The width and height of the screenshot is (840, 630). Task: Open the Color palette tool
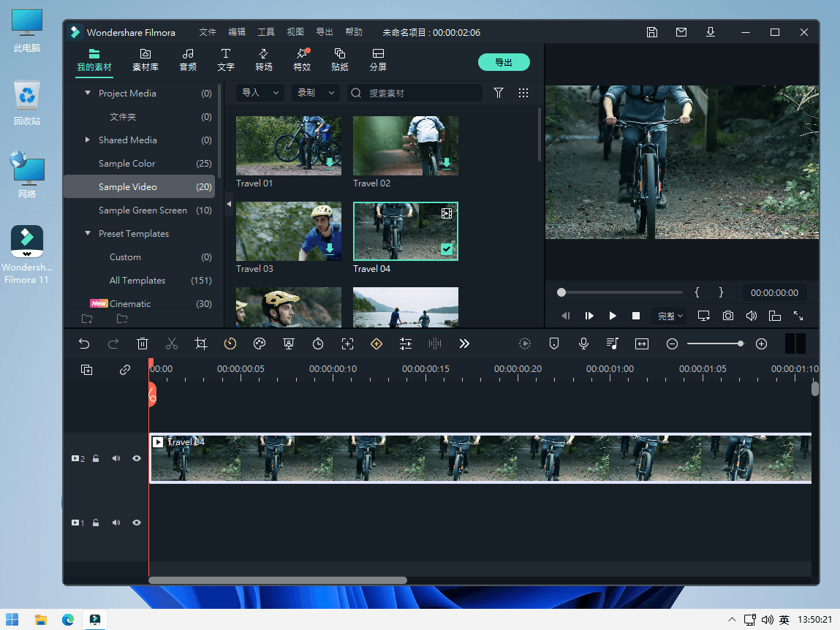point(260,344)
